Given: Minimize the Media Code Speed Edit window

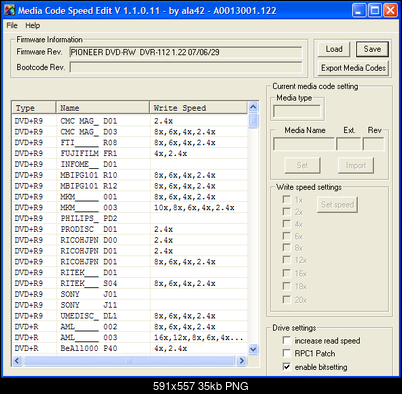Looking at the screenshot, I should (x=359, y=10).
